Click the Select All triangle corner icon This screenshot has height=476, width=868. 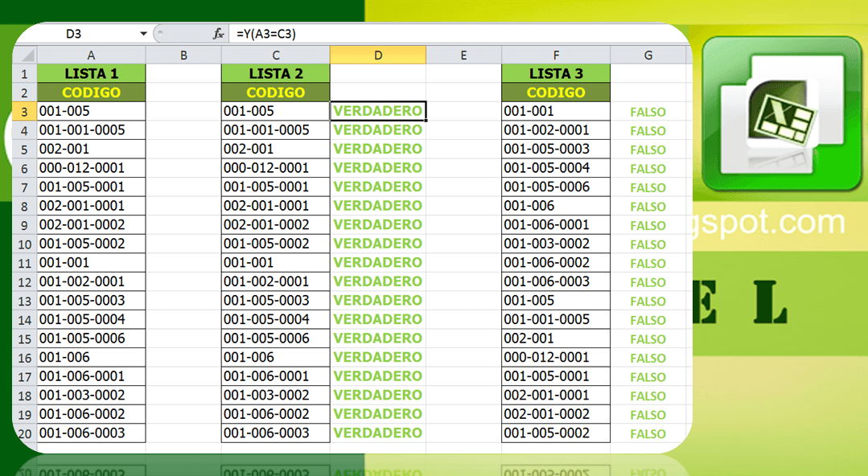point(25,54)
